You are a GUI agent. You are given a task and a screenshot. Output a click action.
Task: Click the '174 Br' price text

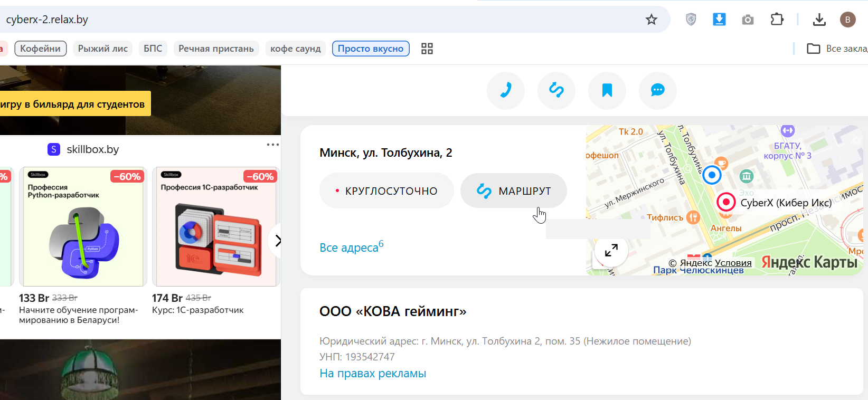pos(167,298)
